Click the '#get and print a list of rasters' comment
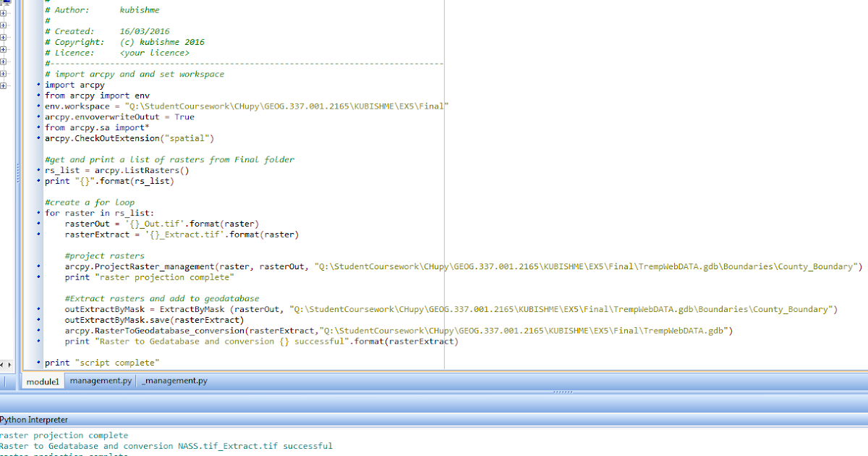 coord(169,160)
